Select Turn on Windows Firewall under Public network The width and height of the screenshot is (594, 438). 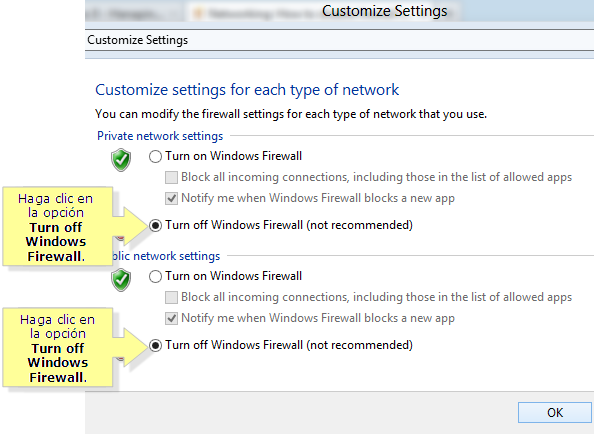pos(155,277)
